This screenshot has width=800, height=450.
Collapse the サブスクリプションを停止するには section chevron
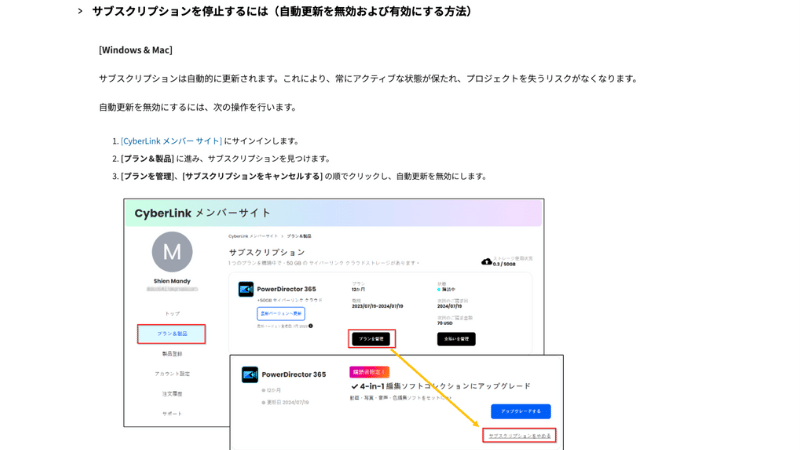pos(80,11)
